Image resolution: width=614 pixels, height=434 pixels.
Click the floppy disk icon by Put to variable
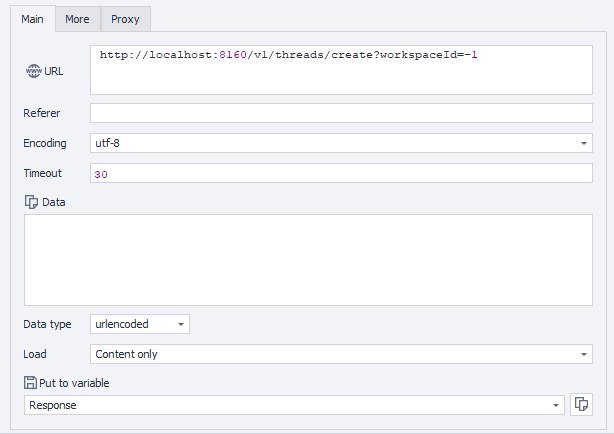coord(30,382)
